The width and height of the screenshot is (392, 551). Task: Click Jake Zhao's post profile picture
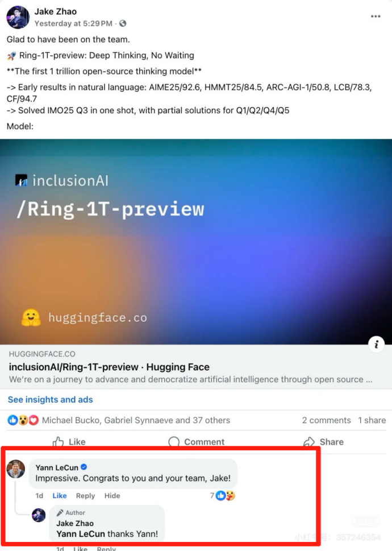click(18, 17)
